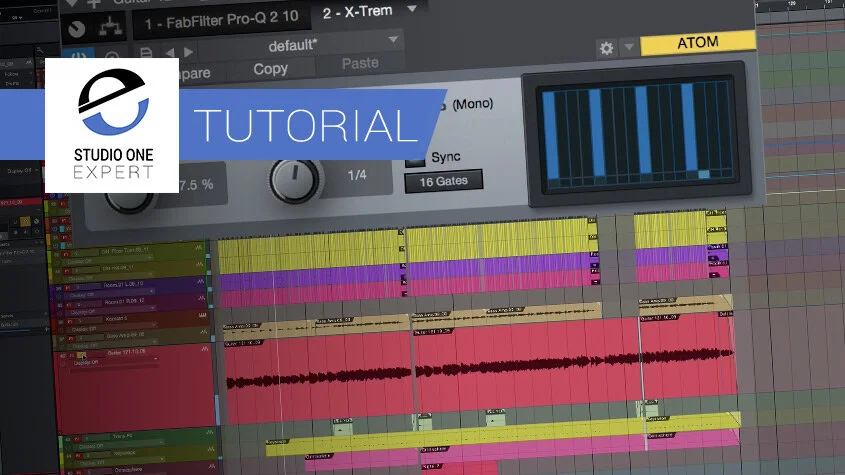Select the first yellow drum event

[311, 251]
